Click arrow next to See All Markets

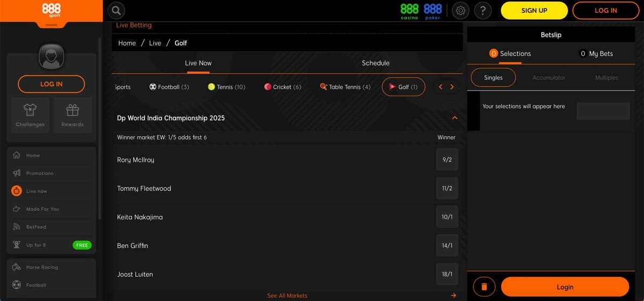coord(453,296)
